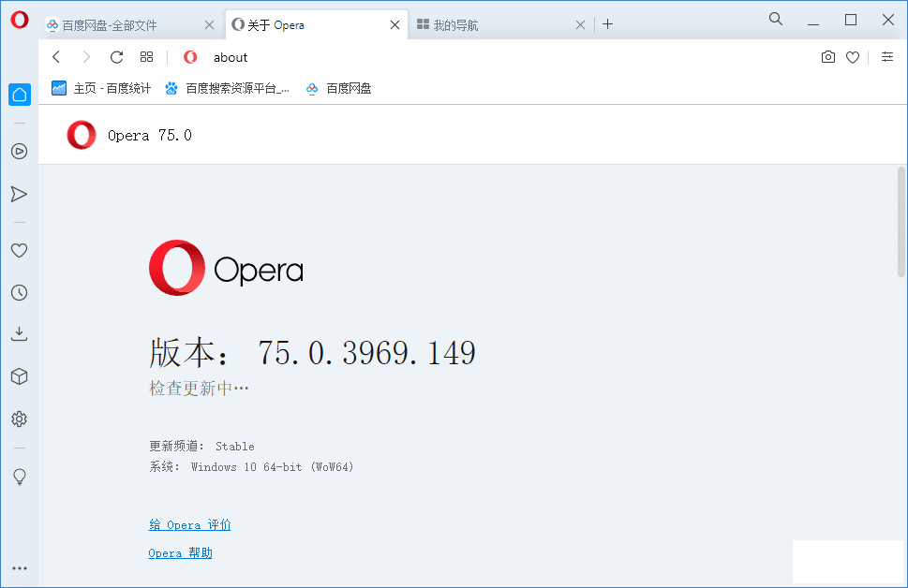Open My Flow paper plane icon
This screenshot has height=588, width=908.
(x=19, y=194)
